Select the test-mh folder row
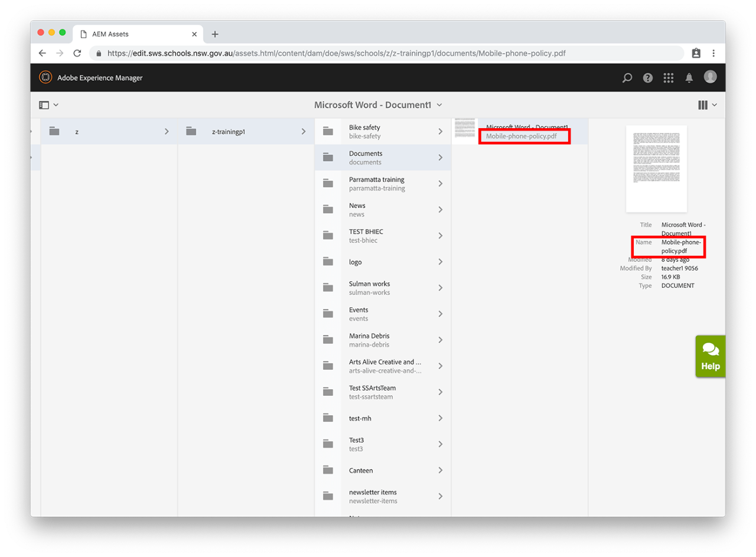Screen dimensions: 756x557 pos(383,418)
